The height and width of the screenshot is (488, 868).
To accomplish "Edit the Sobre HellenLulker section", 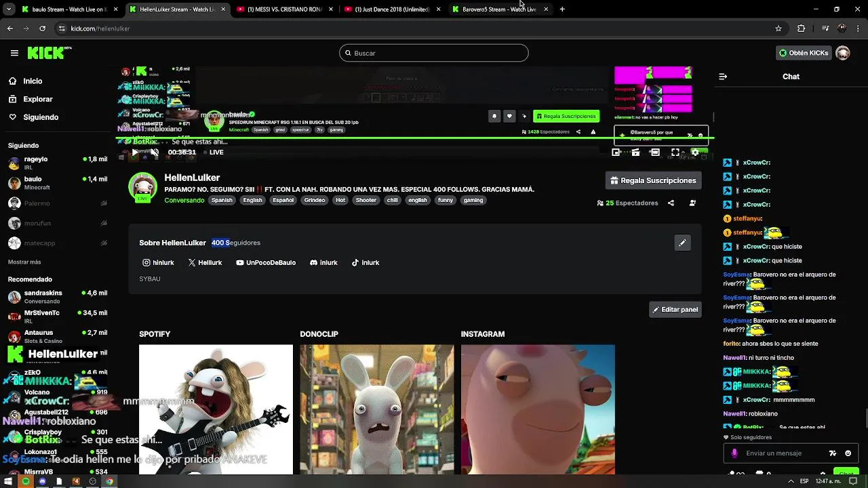I will coord(682,243).
